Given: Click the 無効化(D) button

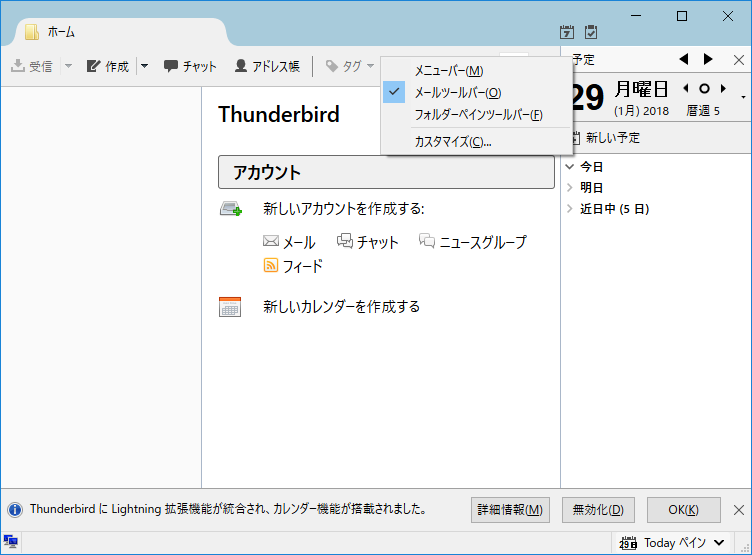Looking at the screenshot, I should coord(599,510).
